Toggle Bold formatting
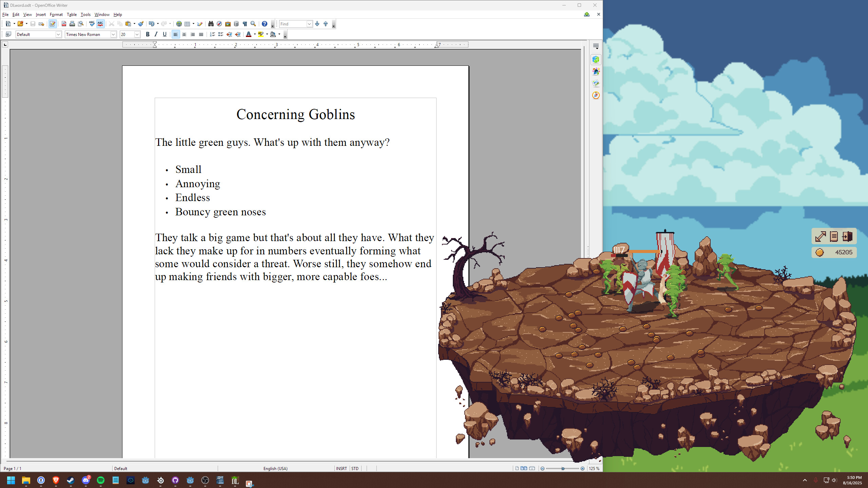The height and width of the screenshot is (488, 868). tap(148, 34)
